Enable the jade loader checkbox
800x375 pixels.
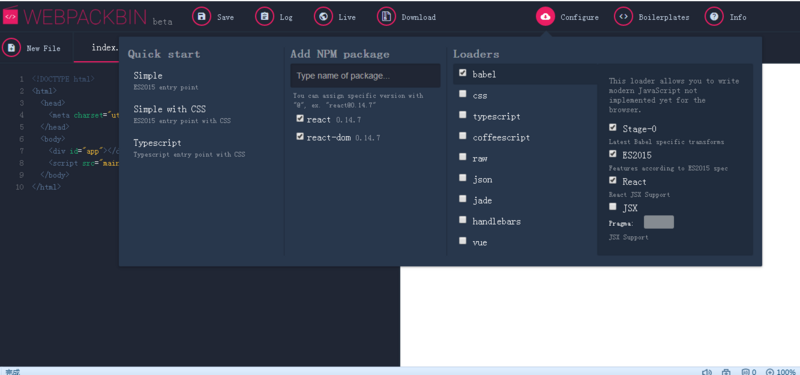pyautogui.click(x=462, y=199)
